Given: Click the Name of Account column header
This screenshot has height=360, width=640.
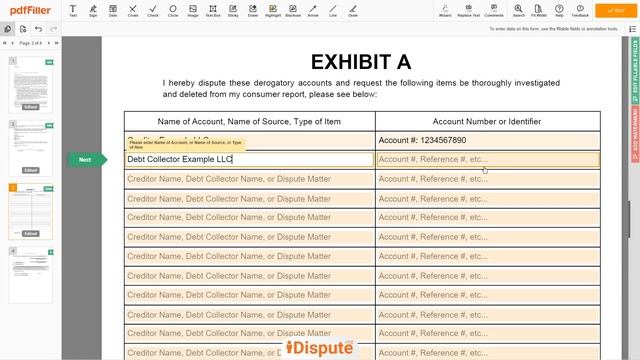Looking at the screenshot, I should [x=249, y=122].
